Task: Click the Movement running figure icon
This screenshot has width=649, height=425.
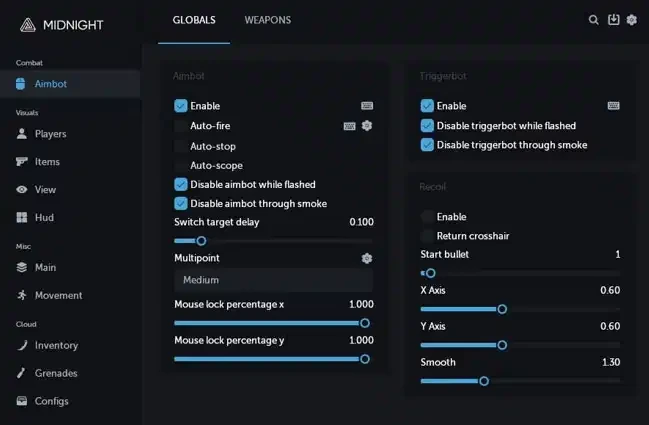Action: (x=22, y=295)
